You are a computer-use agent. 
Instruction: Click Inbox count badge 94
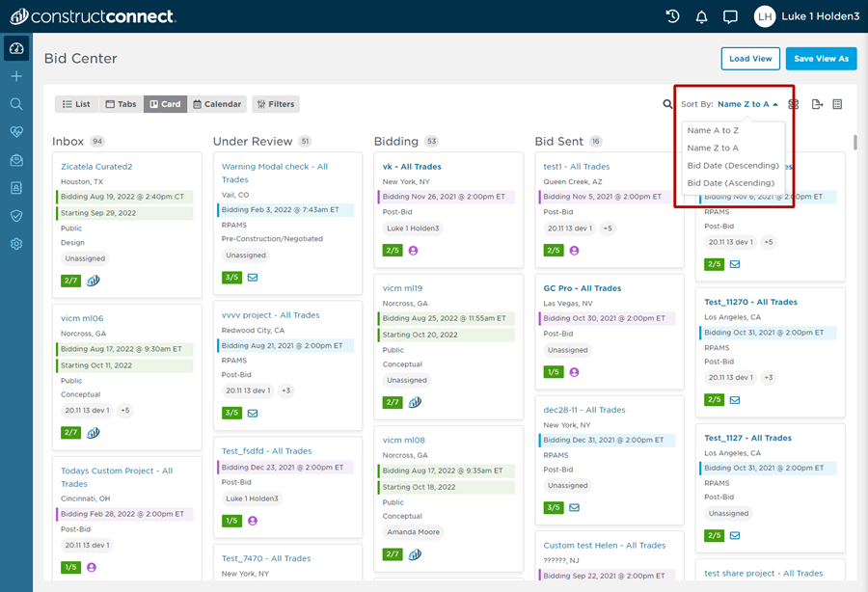coord(97,142)
